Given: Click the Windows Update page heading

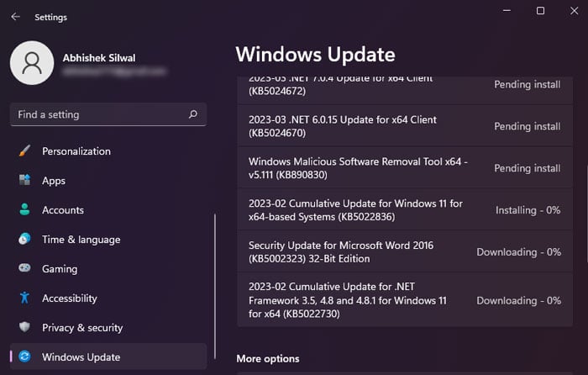Looking at the screenshot, I should click(x=315, y=55).
